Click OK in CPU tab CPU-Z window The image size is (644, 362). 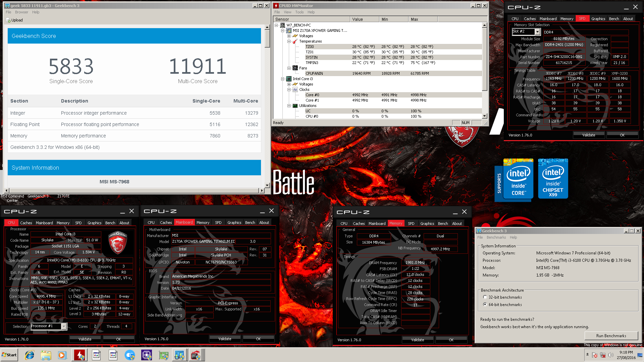coord(118,339)
